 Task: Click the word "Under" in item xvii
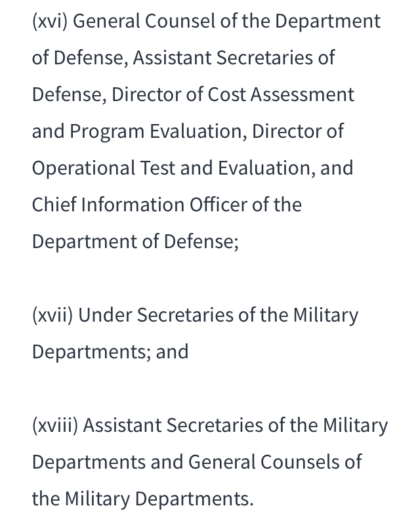click(x=105, y=316)
